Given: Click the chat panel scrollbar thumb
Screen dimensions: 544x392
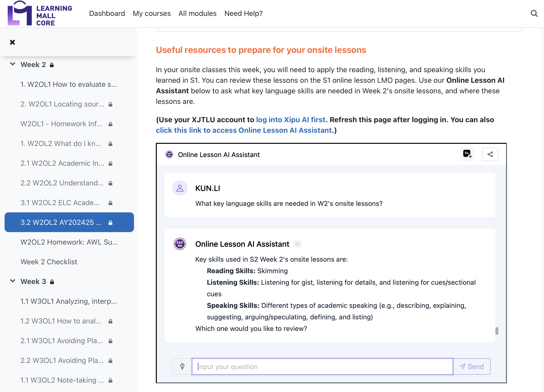Looking at the screenshot, I should point(497,331).
